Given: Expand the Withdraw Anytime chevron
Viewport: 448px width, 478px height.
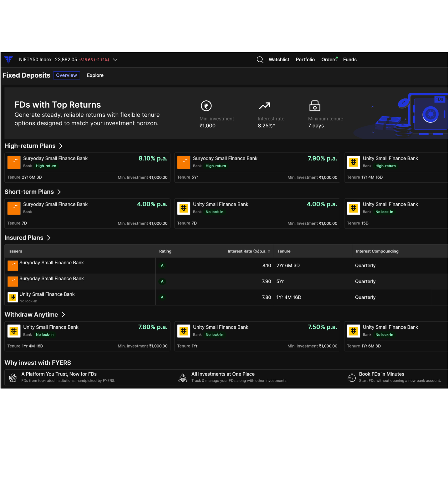Looking at the screenshot, I should [x=63, y=315].
